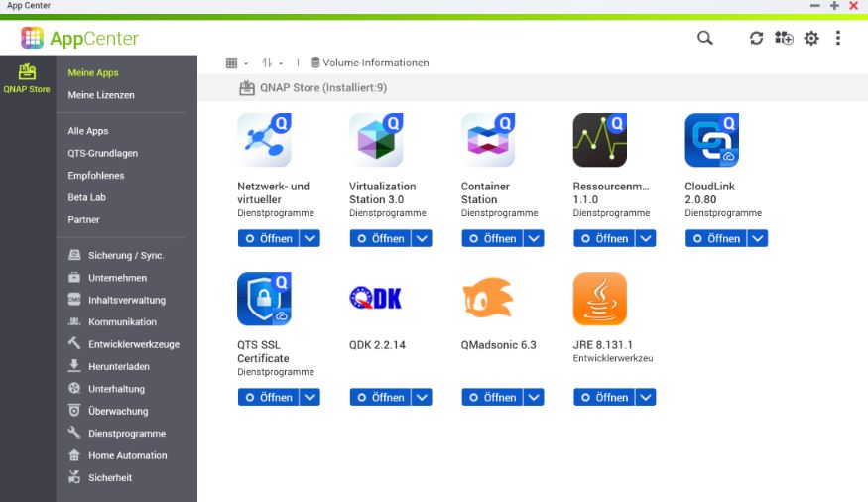
Task: Select Meine Apps in sidebar
Action: [x=93, y=72]
